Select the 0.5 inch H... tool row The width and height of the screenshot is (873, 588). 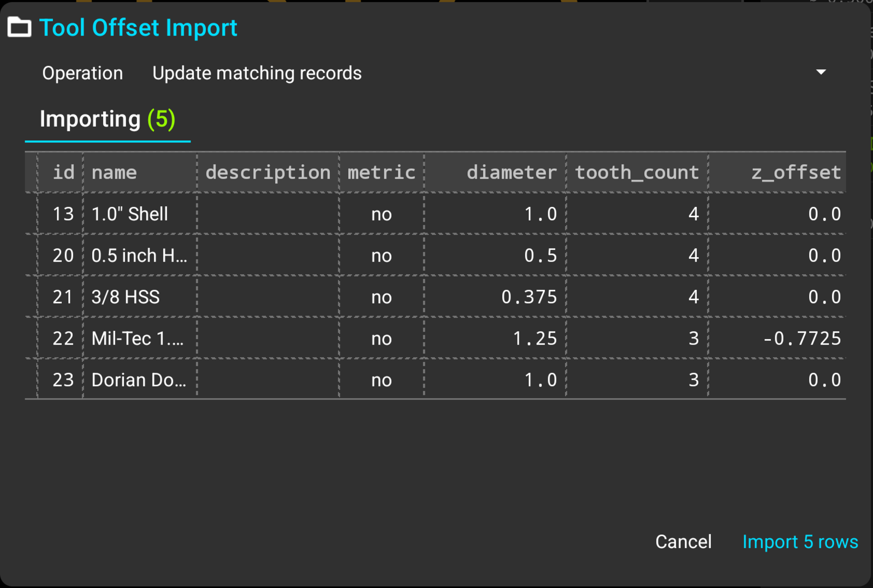coord(435,255)
